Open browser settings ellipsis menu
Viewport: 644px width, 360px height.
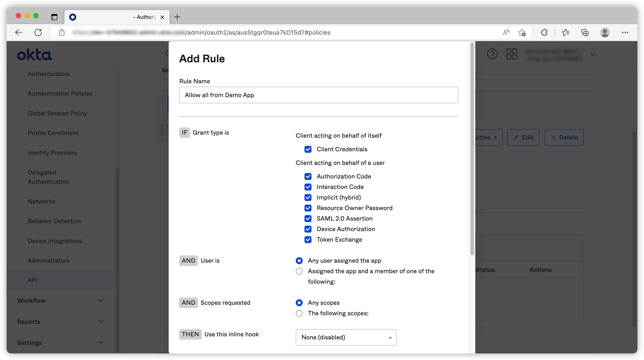pyautogui.click(x=625, y=32)
